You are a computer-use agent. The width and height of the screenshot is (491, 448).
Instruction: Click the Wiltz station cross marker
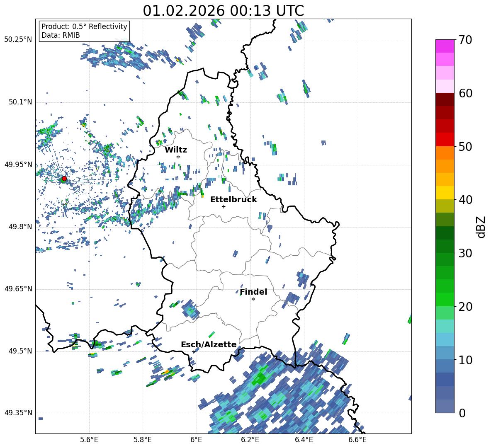[178, 157]
